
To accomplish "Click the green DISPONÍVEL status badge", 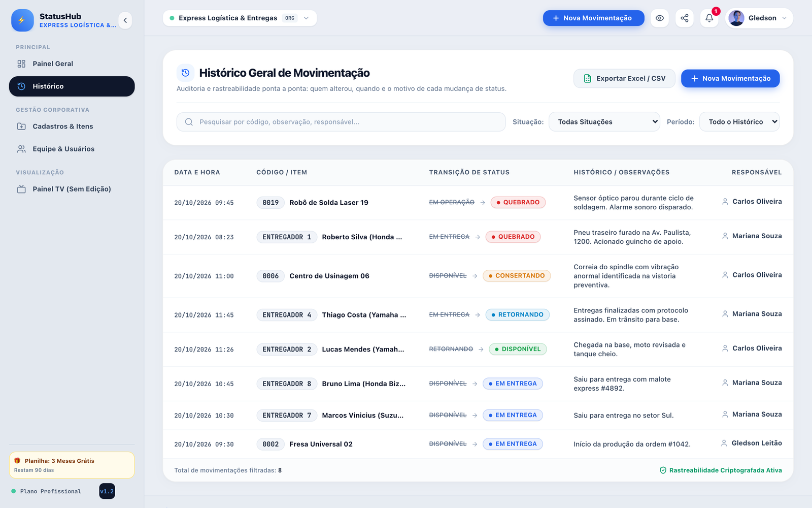I will coord(518,349).
